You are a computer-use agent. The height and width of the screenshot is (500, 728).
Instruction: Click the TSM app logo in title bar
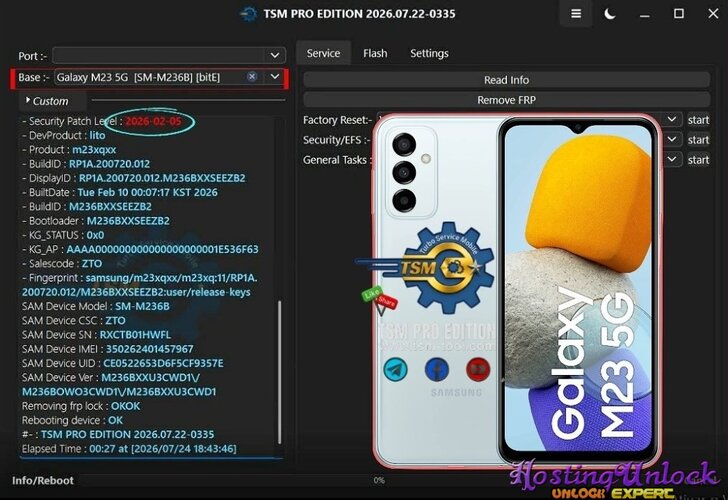249,14
